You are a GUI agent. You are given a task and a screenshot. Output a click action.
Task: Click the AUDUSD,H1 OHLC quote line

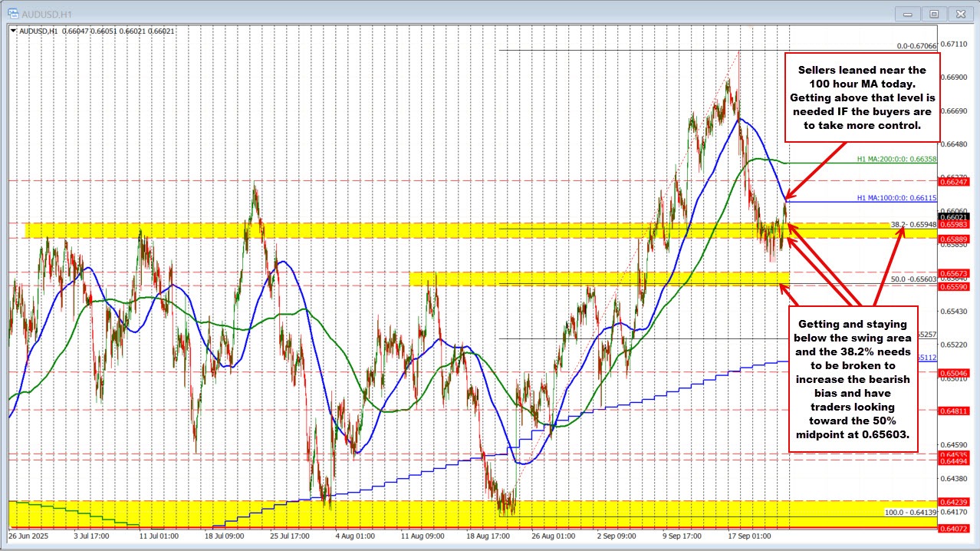coord(96,31)
